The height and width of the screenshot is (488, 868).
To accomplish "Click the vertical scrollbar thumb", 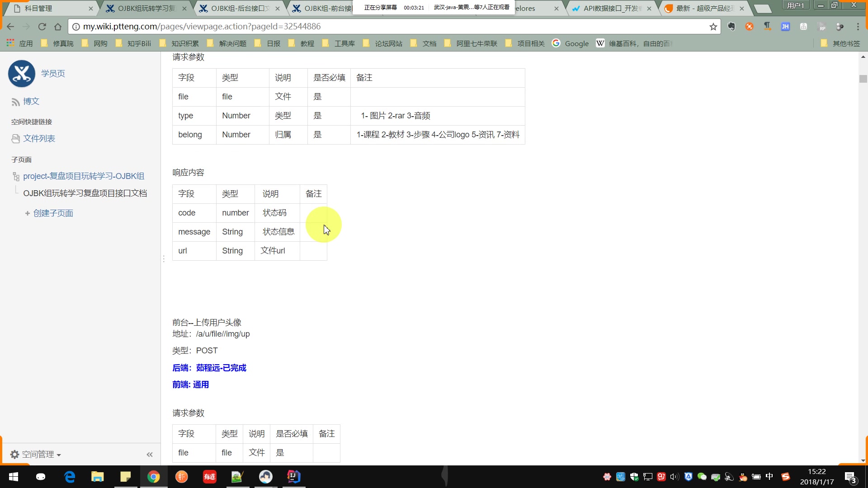I will click(863, 79).
